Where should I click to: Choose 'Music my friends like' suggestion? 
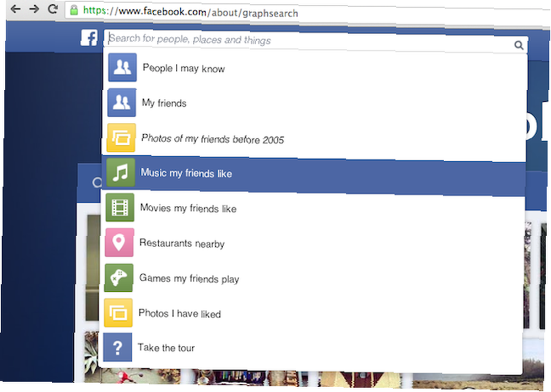314,175
